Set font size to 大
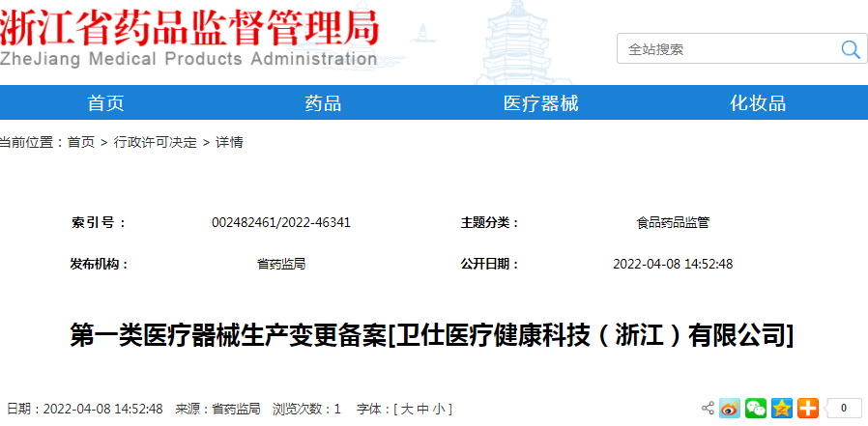Screen dimensions: 868x426 406,410
